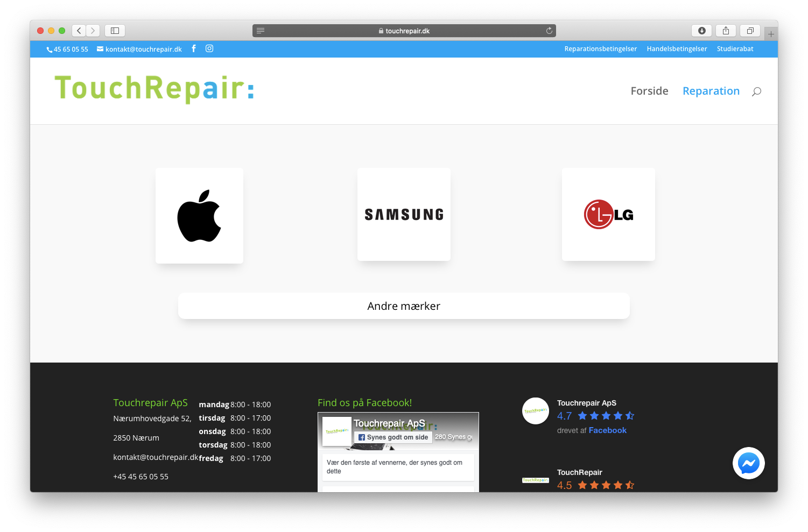Select the Samsung brand tile

(404, 215)
